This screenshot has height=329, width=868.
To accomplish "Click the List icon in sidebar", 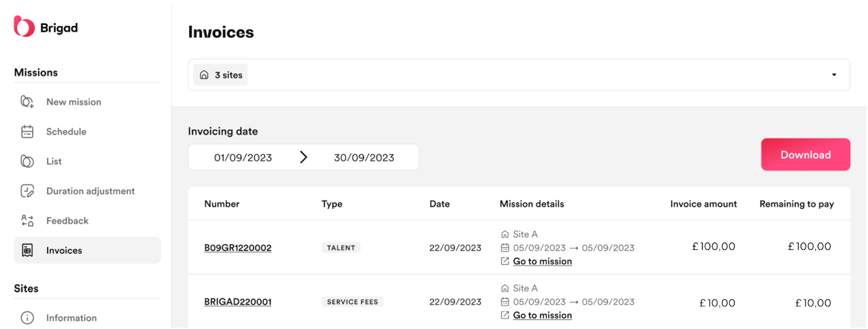I will (x=27, y=161).
